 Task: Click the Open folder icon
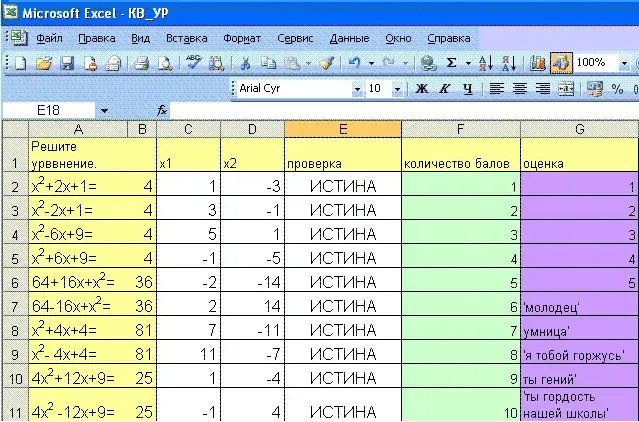point(43,63)
